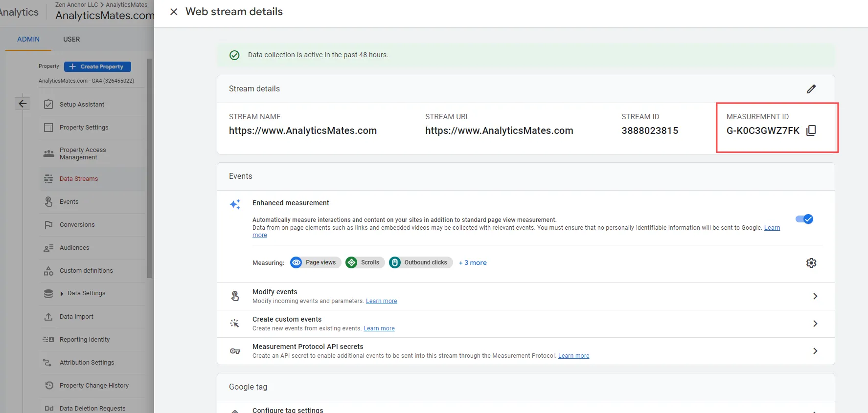This screenshot has height=413, width=868.
Task: Click the Outbound clicks chip
Action: coord(421,262)
